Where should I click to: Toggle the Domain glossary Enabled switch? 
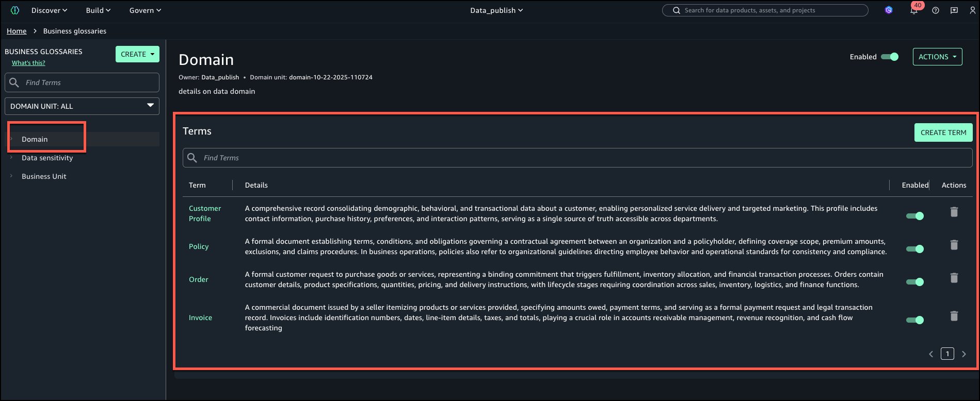[890, 57]
